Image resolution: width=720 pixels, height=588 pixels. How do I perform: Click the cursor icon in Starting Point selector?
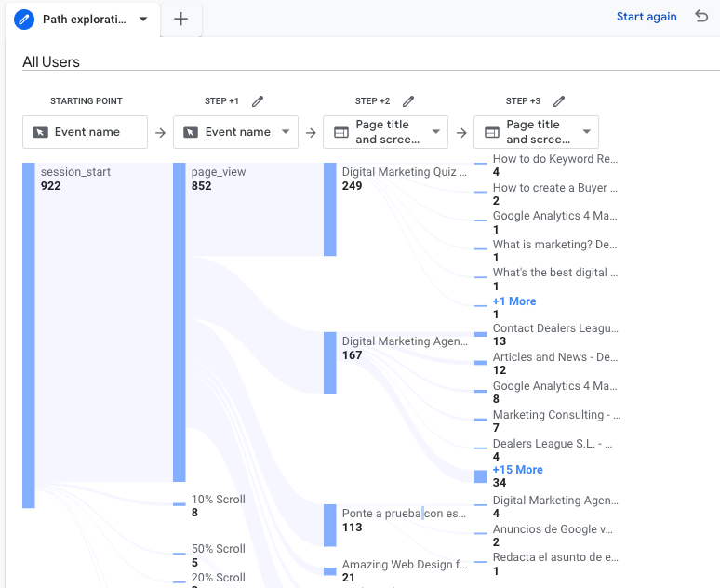[x=40, y=132]
